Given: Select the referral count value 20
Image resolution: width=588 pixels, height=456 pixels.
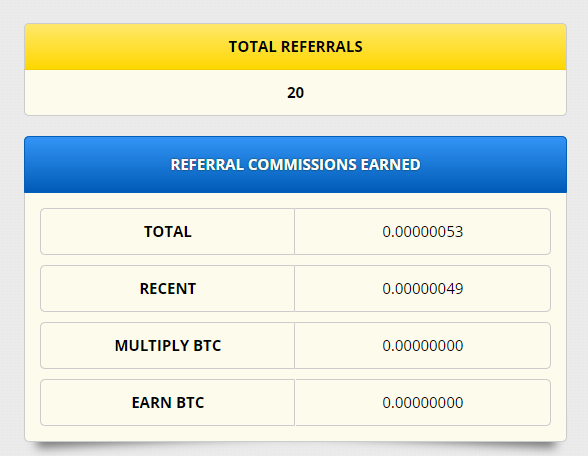Looking at the screenshot, I should pos(296,93).
